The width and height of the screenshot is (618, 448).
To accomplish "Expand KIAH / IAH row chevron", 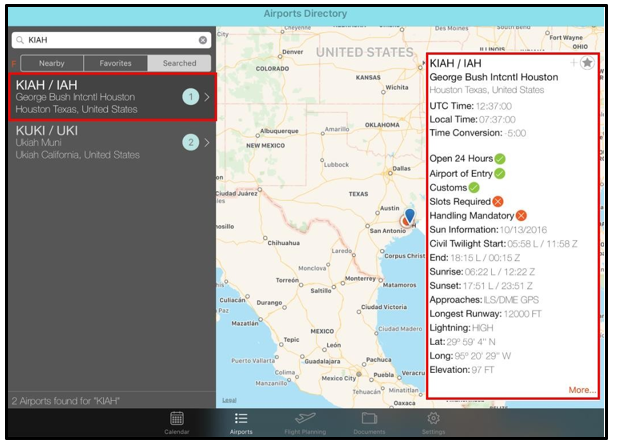I will click(x=207, y=97).
